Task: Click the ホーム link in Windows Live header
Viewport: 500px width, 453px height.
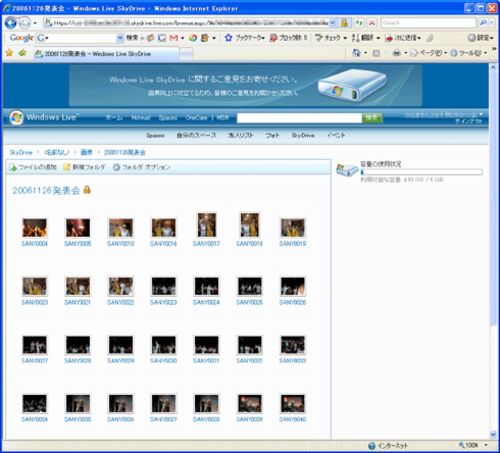Action: pyautogui.click(x=114, y=117)
